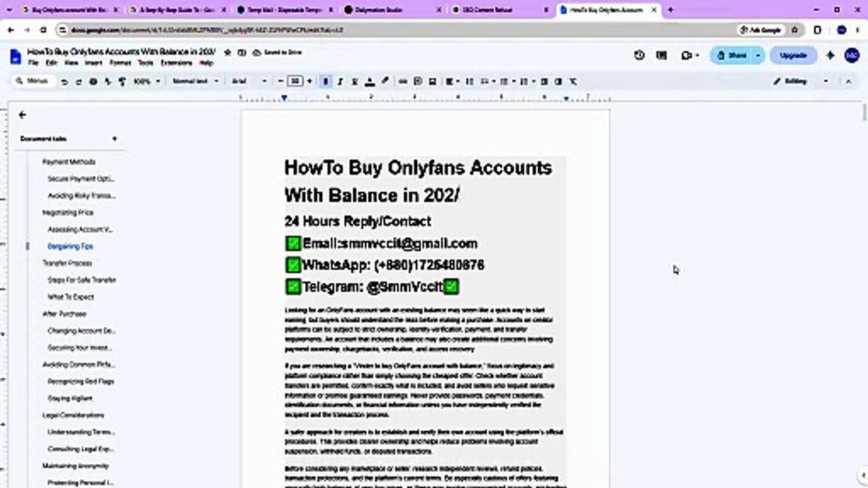The image size is (868, 488).
Task: Open the Edit menu
Action: [x=51, y=63]
